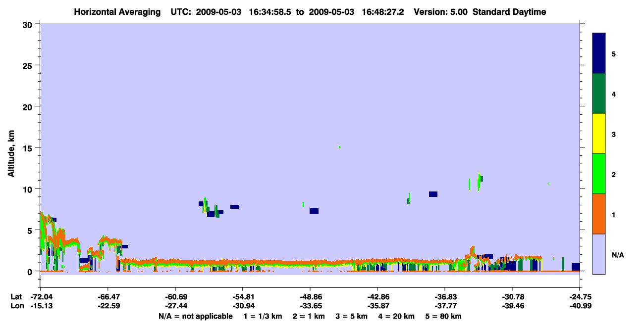This screenshot has height=330, width=644.
Task: Click the latitude value -36.83
Action: coord(445,297)
